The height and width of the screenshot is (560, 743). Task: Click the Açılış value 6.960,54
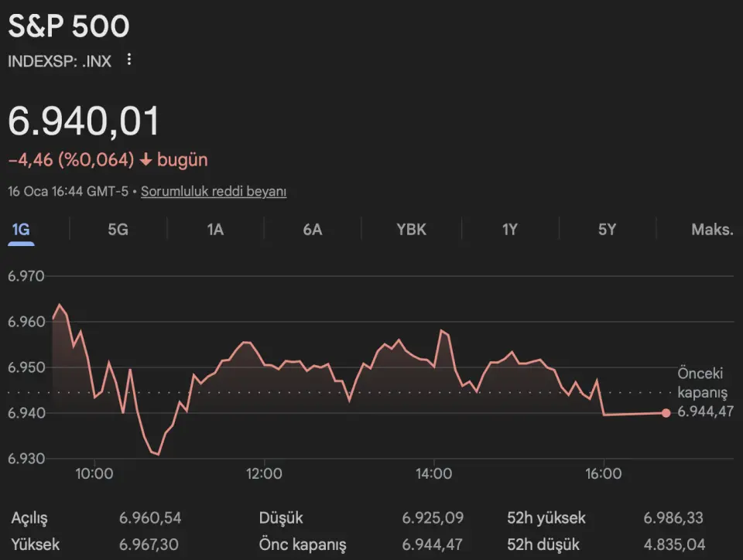[x=150, y=518]
